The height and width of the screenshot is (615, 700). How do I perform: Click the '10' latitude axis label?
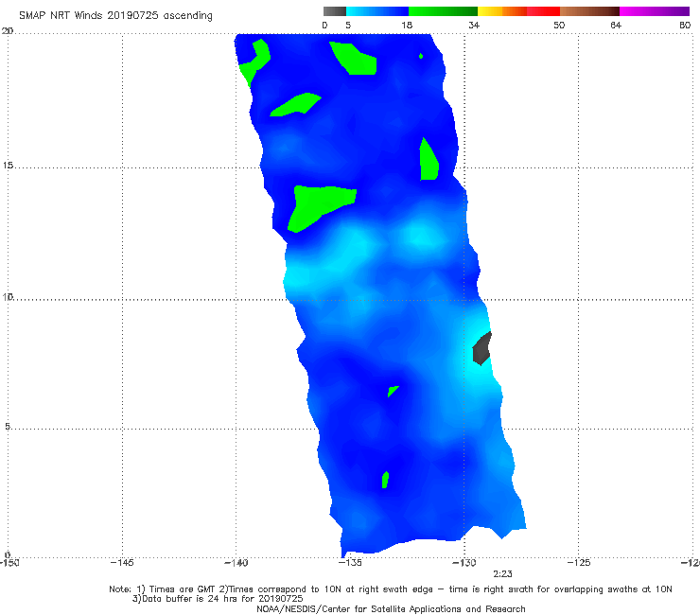tap(8, 296)
